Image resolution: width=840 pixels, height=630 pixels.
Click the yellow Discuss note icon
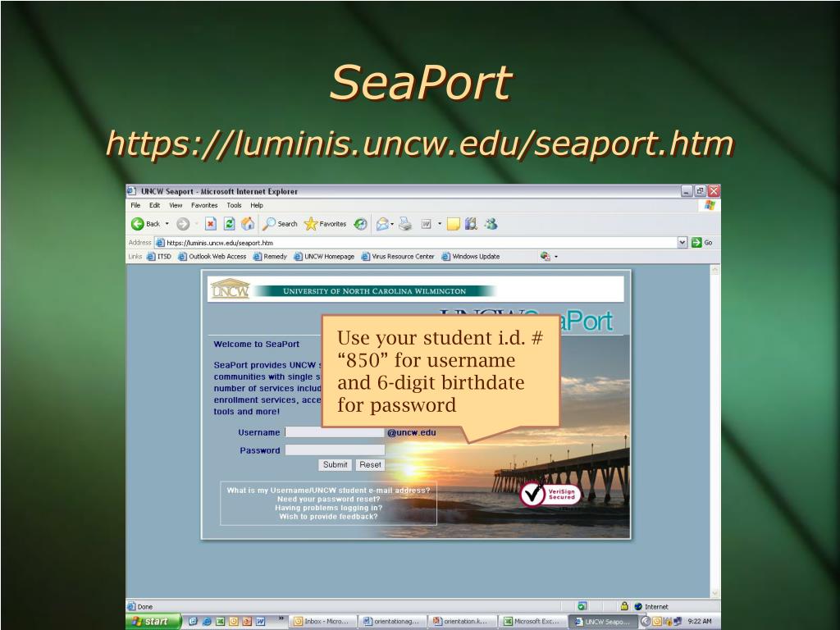tap(454, 224)
